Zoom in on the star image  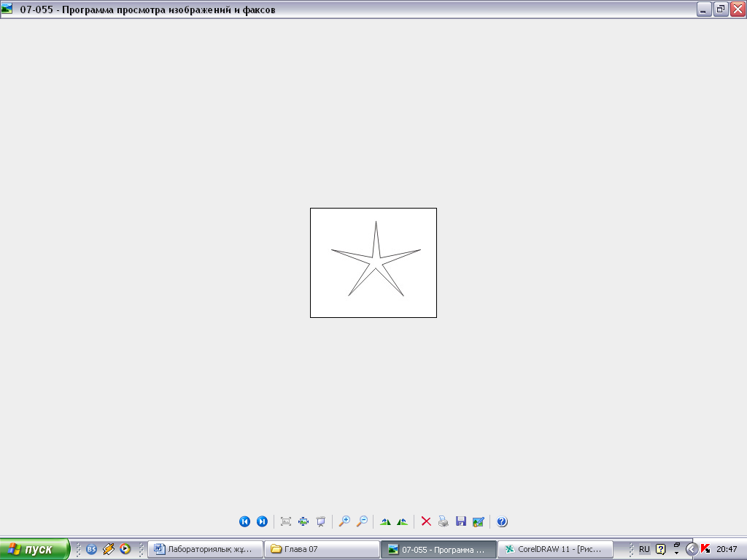tap(344, 521)
